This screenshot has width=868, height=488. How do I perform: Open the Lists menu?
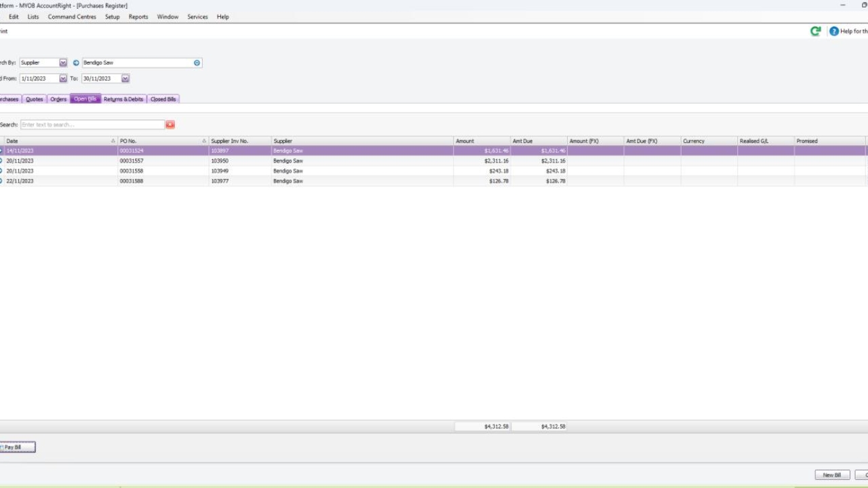pos(33,17)
